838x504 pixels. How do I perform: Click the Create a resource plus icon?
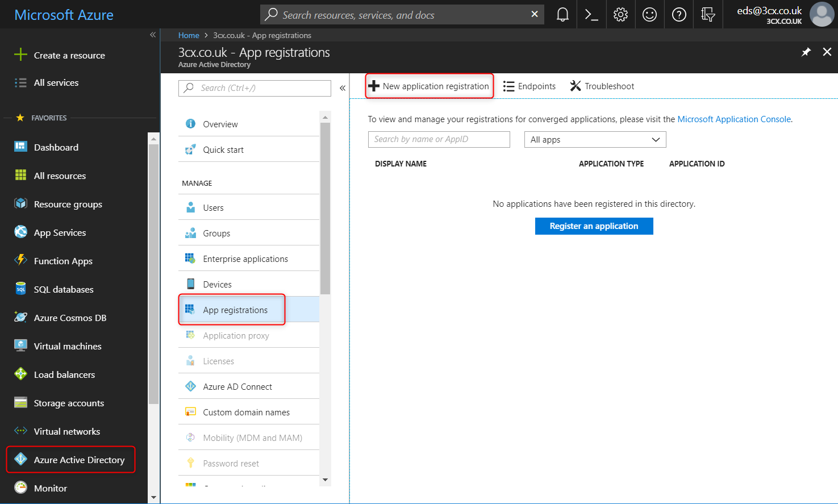20,55
